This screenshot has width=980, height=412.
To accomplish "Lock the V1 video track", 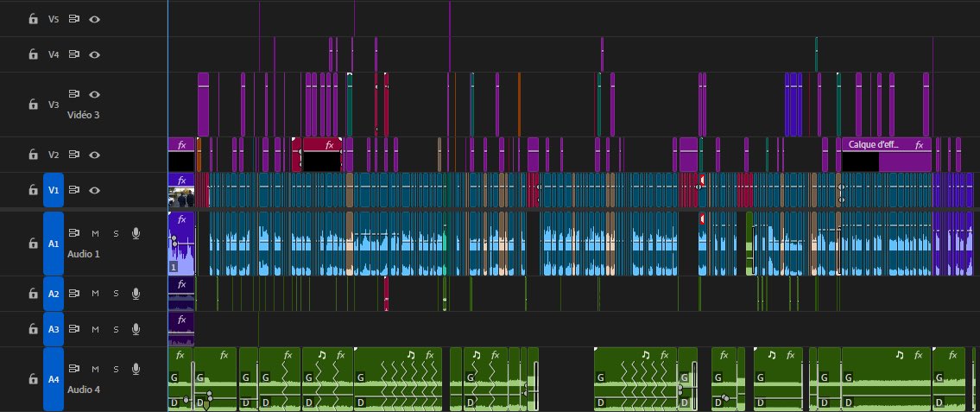I will [x=33, y=190].
